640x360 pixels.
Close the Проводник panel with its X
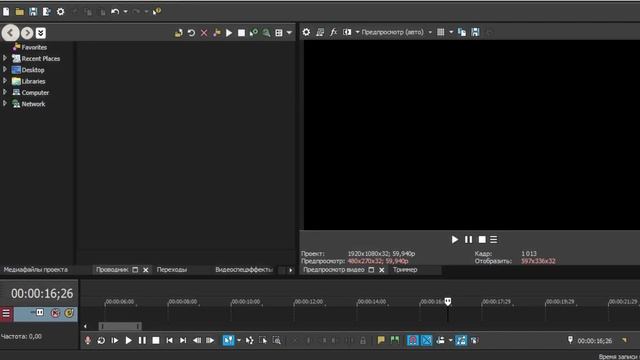coord(146,270)
